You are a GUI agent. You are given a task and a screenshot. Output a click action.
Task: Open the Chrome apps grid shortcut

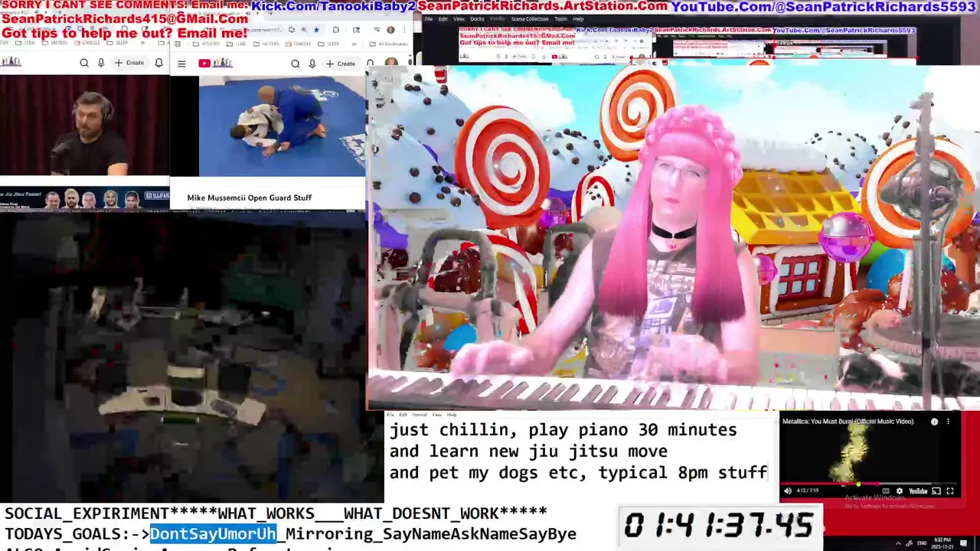point(178,44)
